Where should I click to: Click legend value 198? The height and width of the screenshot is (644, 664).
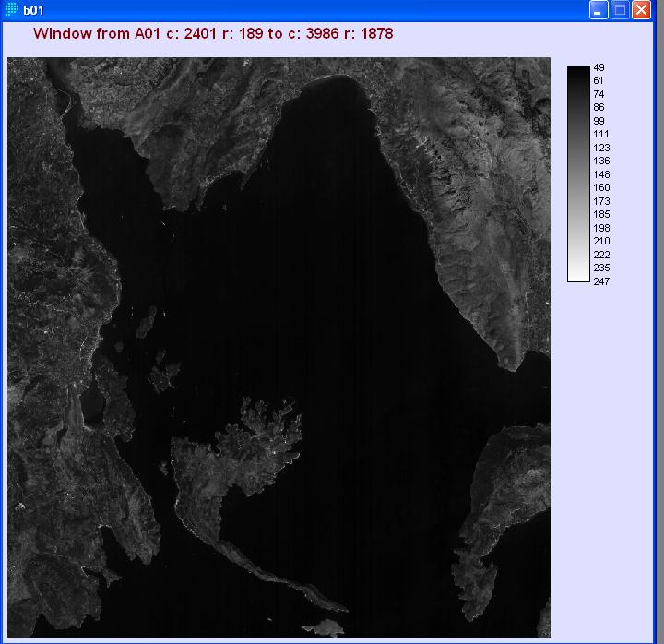[x=601, y=228]
